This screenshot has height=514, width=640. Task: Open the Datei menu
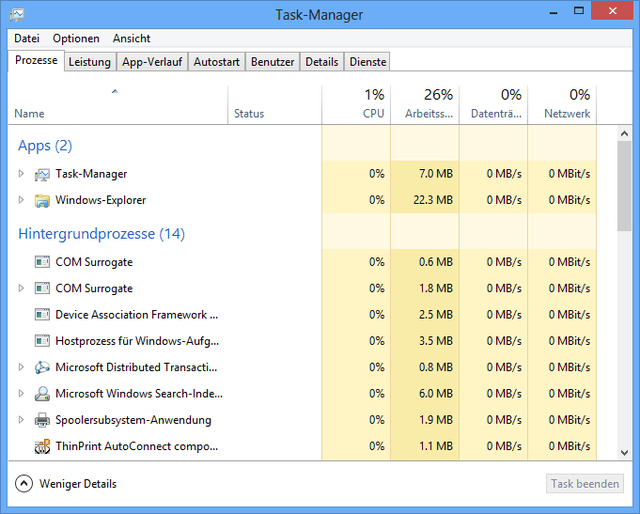[27, 38]
